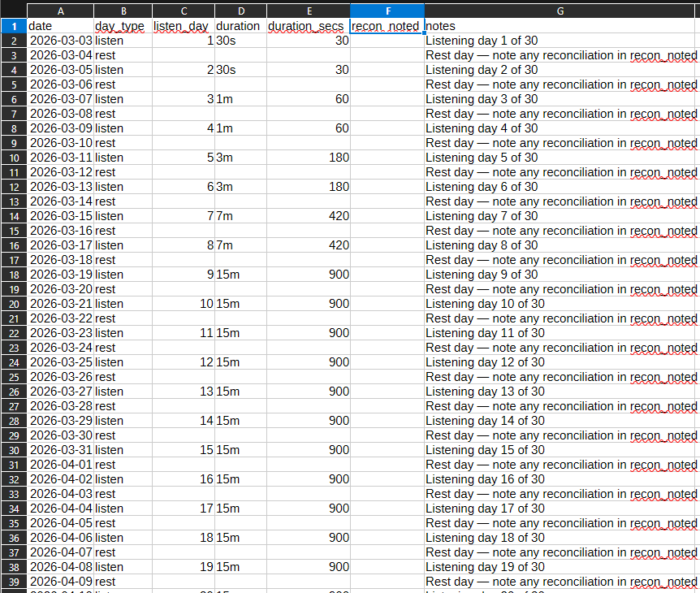Click the "date" header cell in A1
This screenshot has width=700, height=593.
click(61, 26)
